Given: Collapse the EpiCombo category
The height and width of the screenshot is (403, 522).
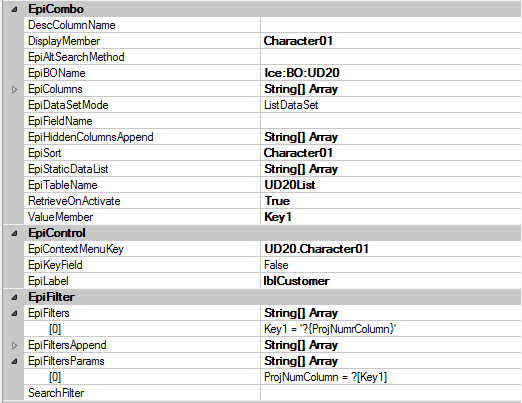Looking at the screenshot, I should (x=14, y=9).
